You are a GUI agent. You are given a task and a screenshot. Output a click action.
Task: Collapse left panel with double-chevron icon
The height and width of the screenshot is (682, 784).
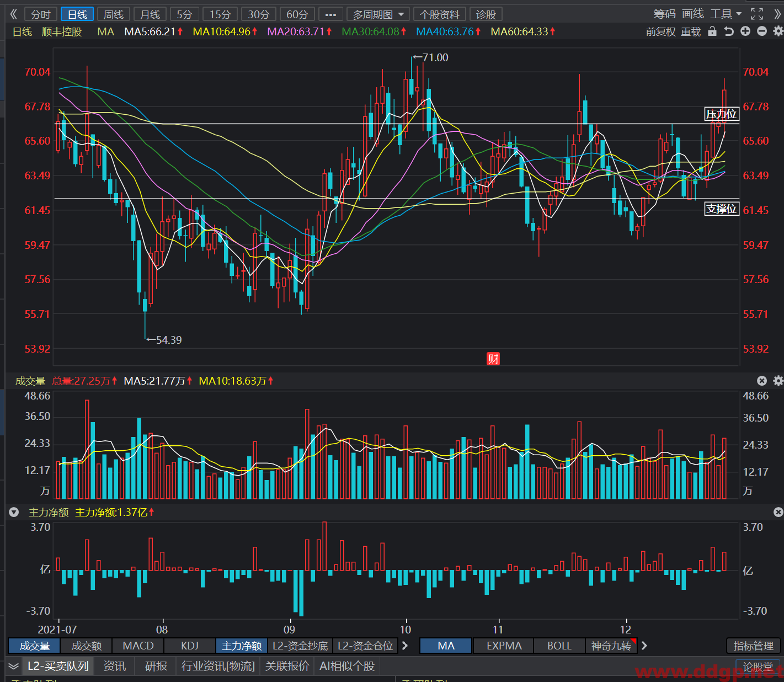[13, 14]
